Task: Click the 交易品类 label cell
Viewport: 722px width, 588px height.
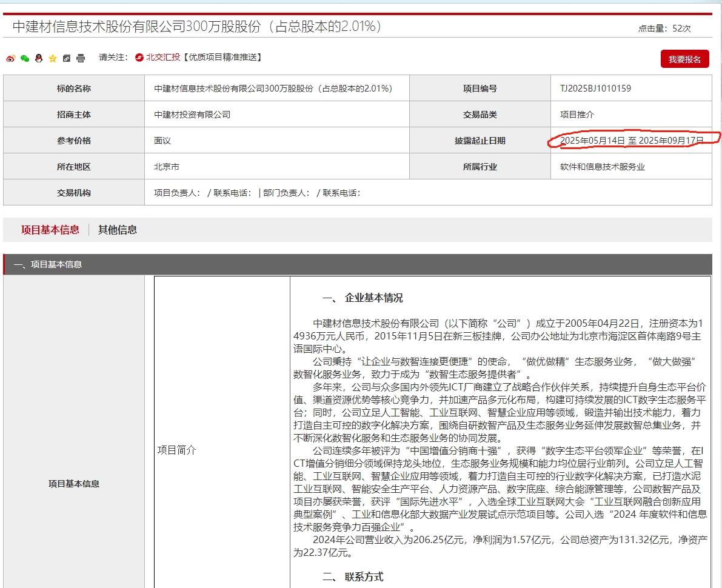Action: 480,114
